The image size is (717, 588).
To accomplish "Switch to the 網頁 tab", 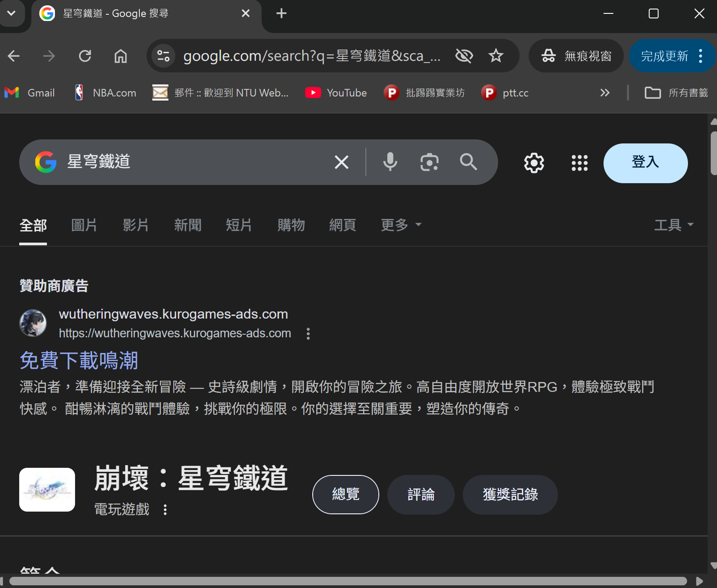I will click(x=343, y=225).
